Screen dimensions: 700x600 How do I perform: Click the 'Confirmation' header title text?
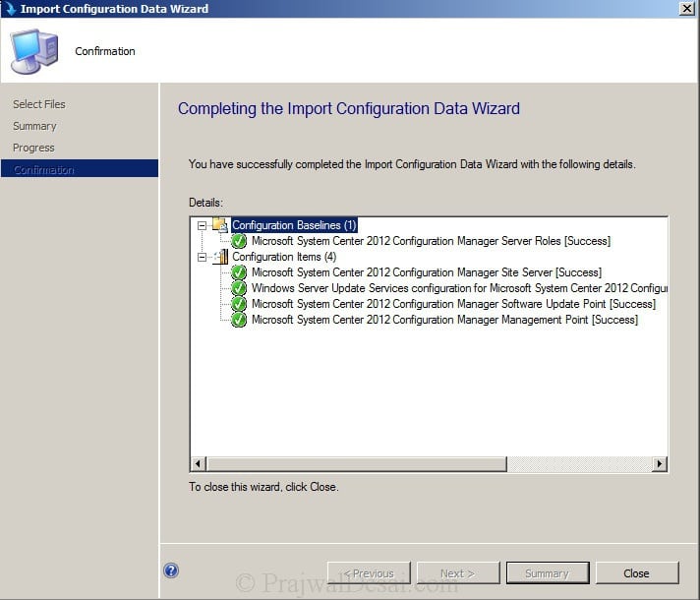tap(105, 51)
